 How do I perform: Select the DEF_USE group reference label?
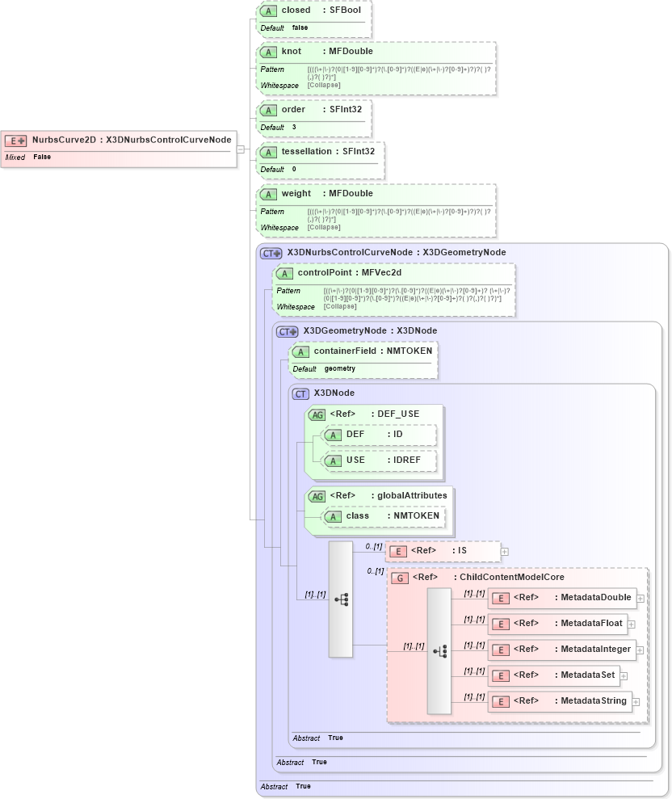(x=375, y=414)
